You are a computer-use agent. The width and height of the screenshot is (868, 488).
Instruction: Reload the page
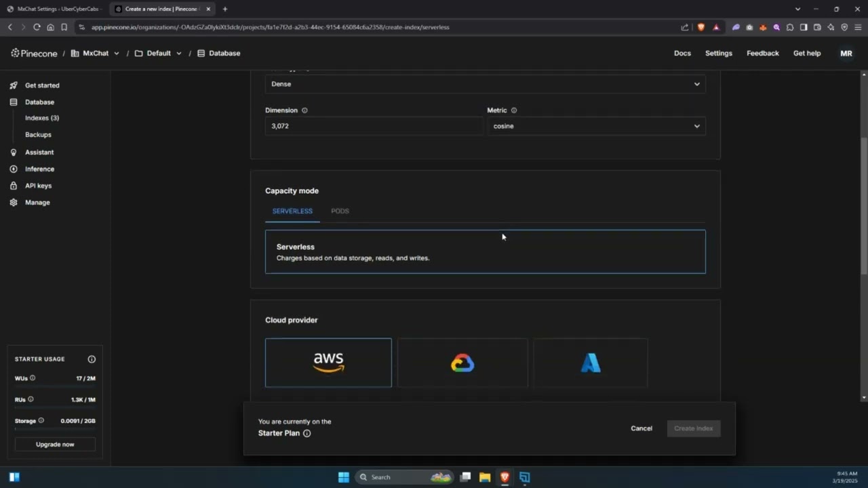click(37, 27)
